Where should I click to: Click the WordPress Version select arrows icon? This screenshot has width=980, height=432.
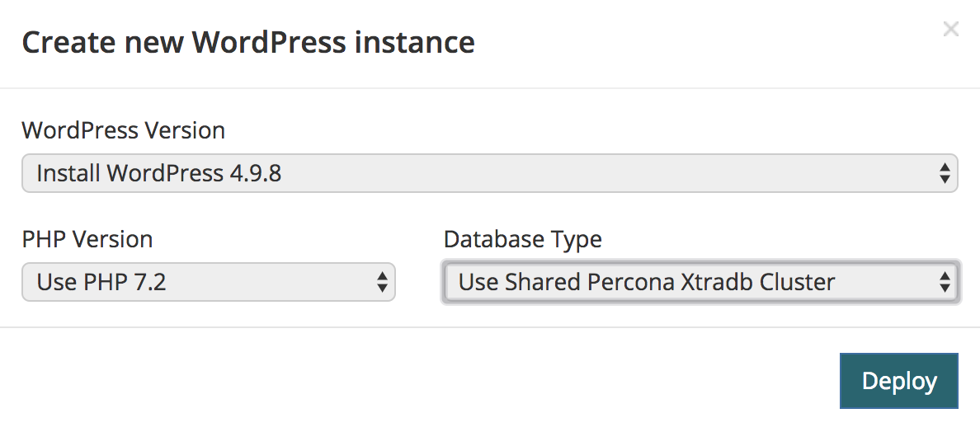[x=945, y=173]
